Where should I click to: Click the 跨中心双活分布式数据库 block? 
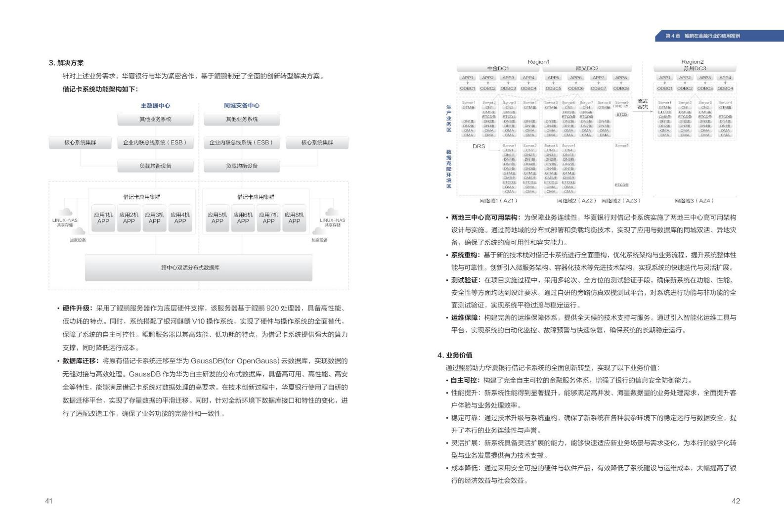pyautogui.click(x=199, y=267)
